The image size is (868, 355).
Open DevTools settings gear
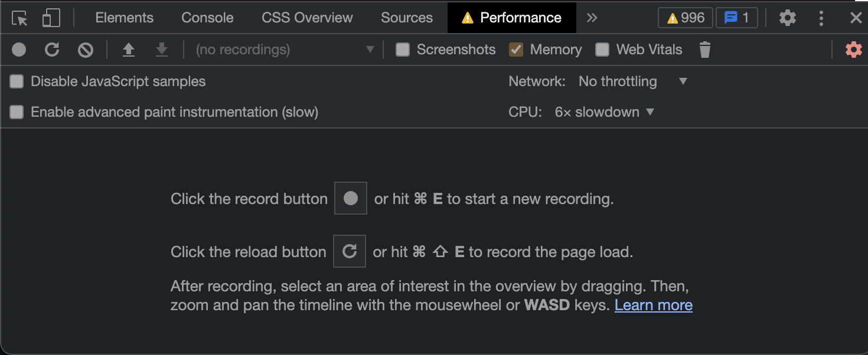tap(787, 18)
